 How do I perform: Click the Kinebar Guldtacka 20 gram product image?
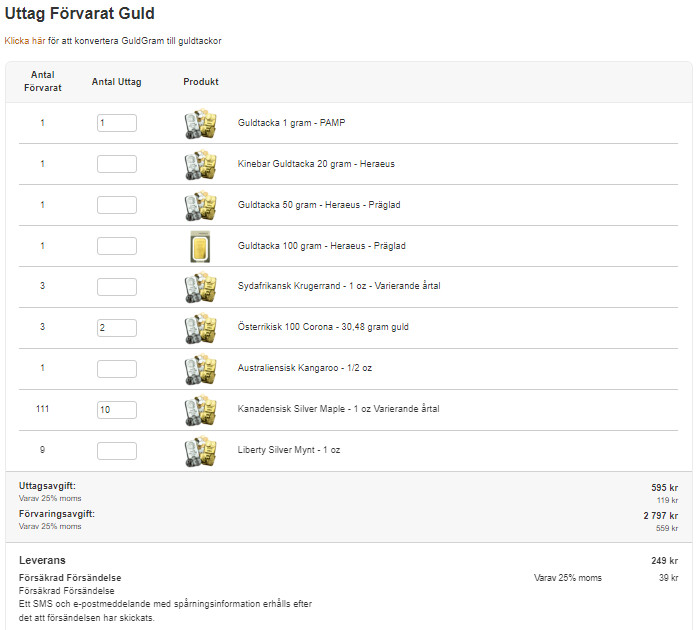(x=201, y=164)
